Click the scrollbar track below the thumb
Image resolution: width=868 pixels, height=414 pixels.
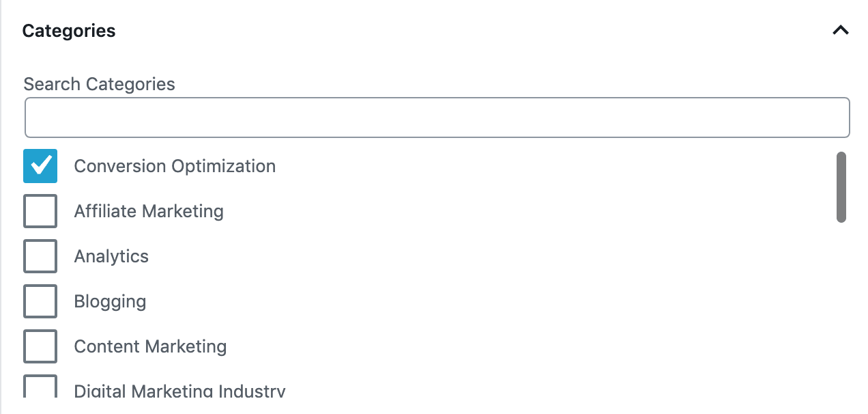(x=841, y=307)
